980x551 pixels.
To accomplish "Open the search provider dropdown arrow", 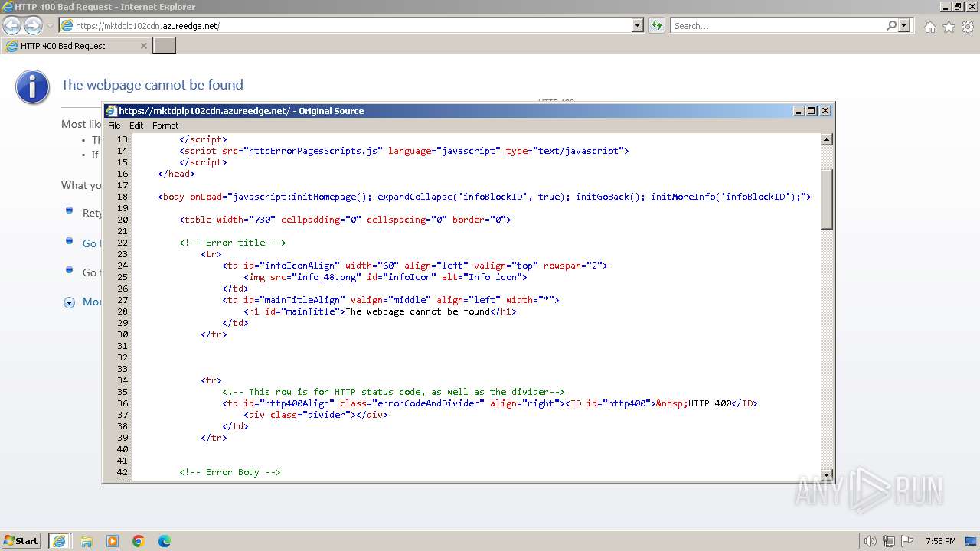I will (904, 26).
